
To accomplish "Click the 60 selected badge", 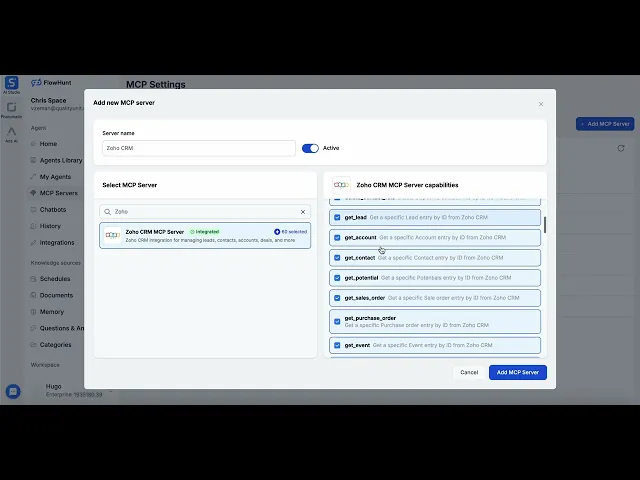I will click(x=291, y=232).
